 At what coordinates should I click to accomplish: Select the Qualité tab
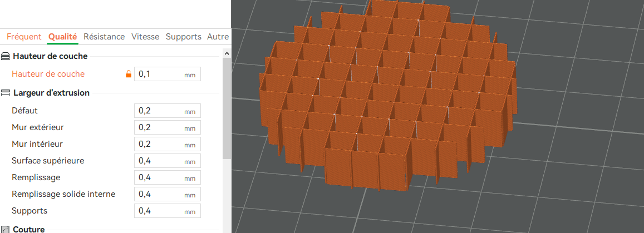click(x=62, y=37)
